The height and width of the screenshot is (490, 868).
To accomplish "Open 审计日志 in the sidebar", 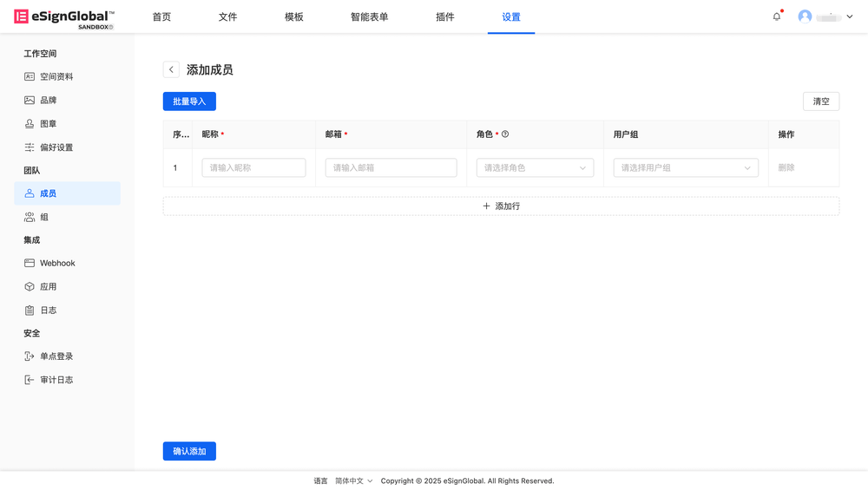I will (x=56, y=380).
